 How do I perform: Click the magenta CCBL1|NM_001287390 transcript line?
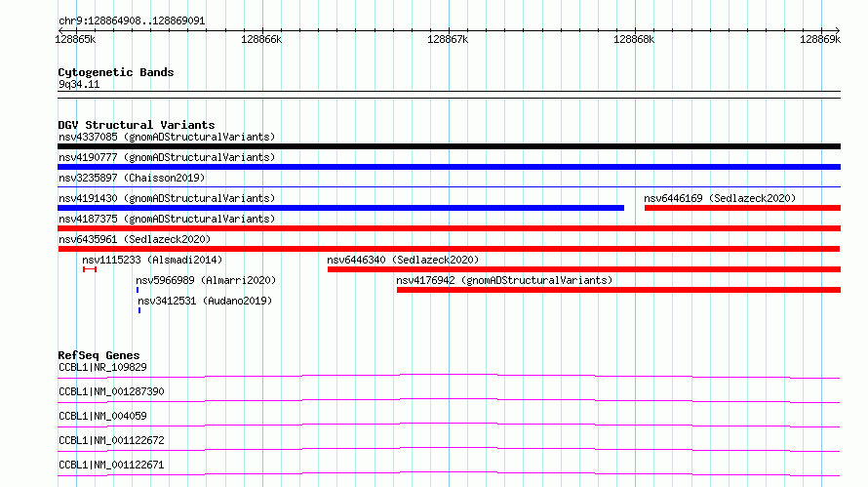point(449,400)
